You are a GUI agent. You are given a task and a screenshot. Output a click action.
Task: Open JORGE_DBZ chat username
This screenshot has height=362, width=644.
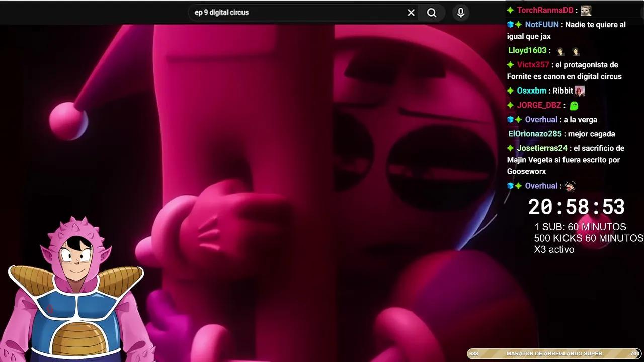[x=539, y=105]
